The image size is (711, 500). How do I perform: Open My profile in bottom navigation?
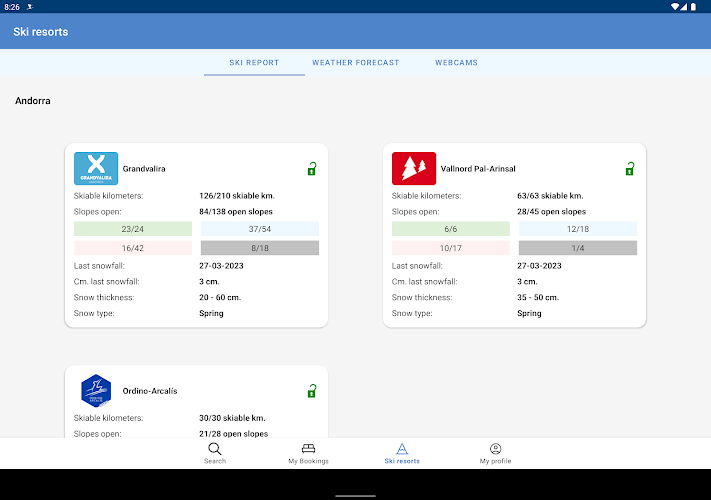click(x=495, y=454)
